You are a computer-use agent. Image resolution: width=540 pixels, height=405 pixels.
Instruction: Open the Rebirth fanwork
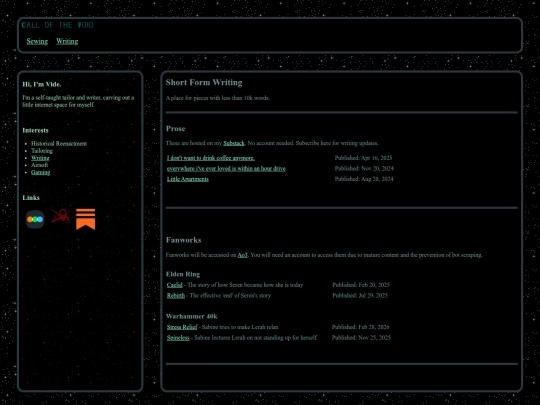(x=176, y=296)
